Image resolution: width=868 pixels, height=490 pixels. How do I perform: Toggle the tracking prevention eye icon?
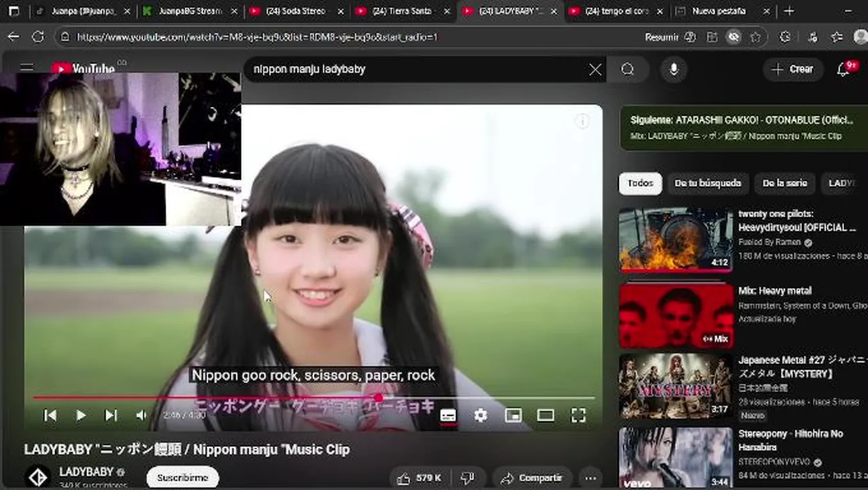click(x=733, y=37)
